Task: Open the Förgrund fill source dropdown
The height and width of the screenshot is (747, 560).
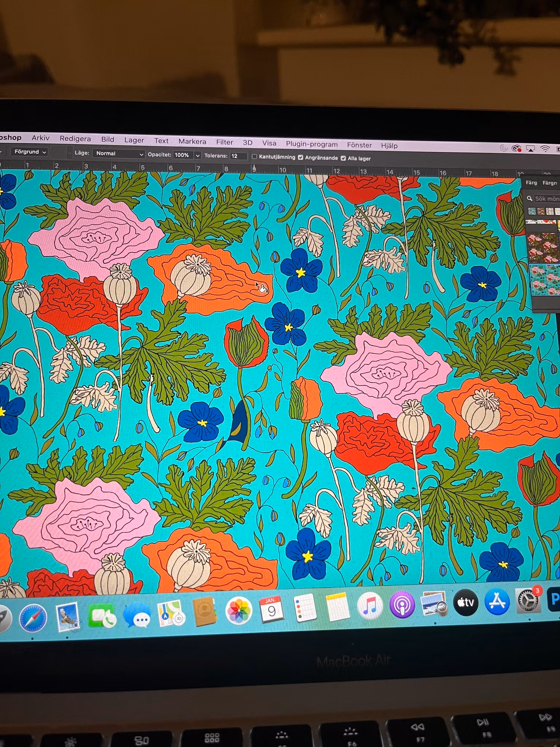Action: pos(30,152)
